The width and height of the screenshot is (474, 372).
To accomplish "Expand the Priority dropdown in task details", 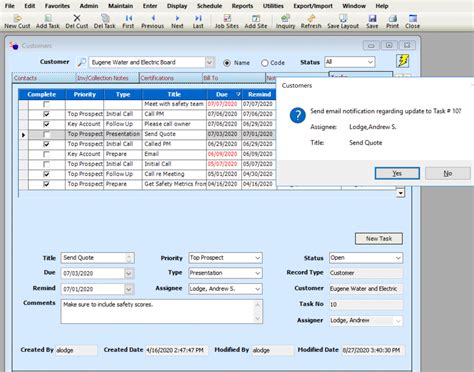I will click(x=258, y=258).
